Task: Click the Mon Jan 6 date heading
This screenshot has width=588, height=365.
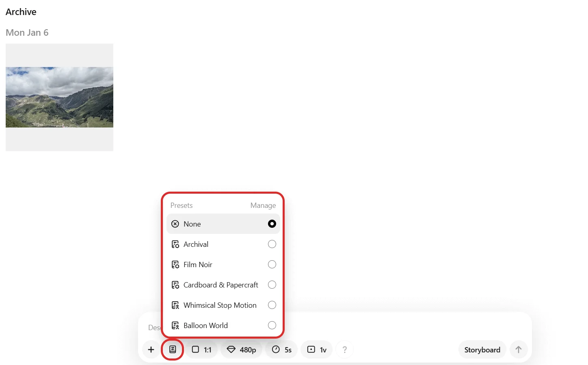Action: [x=27, y=32]
